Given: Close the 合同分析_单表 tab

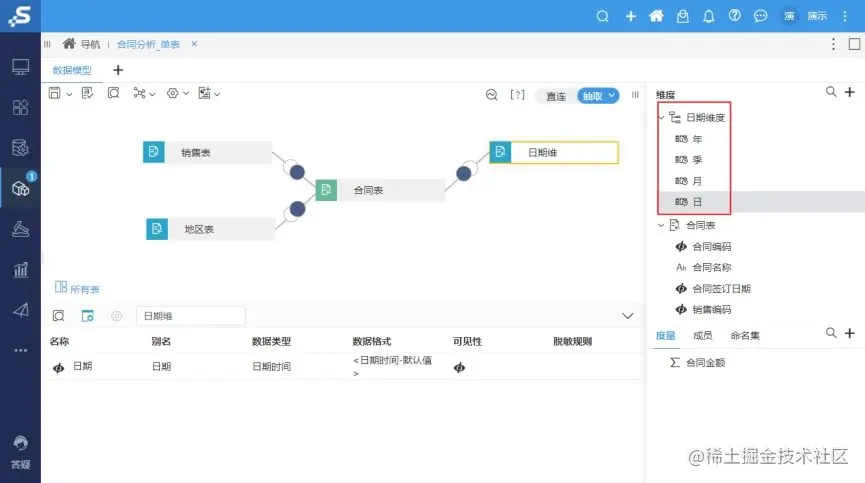Looking at the screenshot, I should coord(194,44).
